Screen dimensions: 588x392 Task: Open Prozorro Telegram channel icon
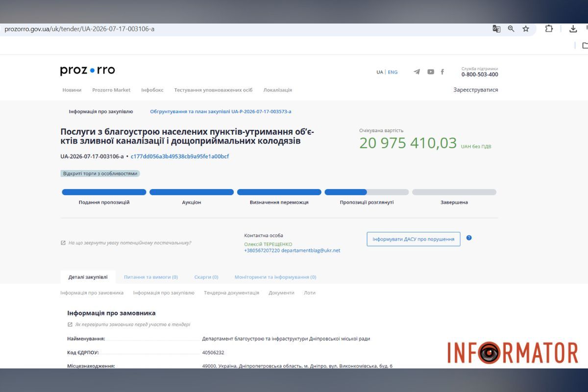(416, 72)
